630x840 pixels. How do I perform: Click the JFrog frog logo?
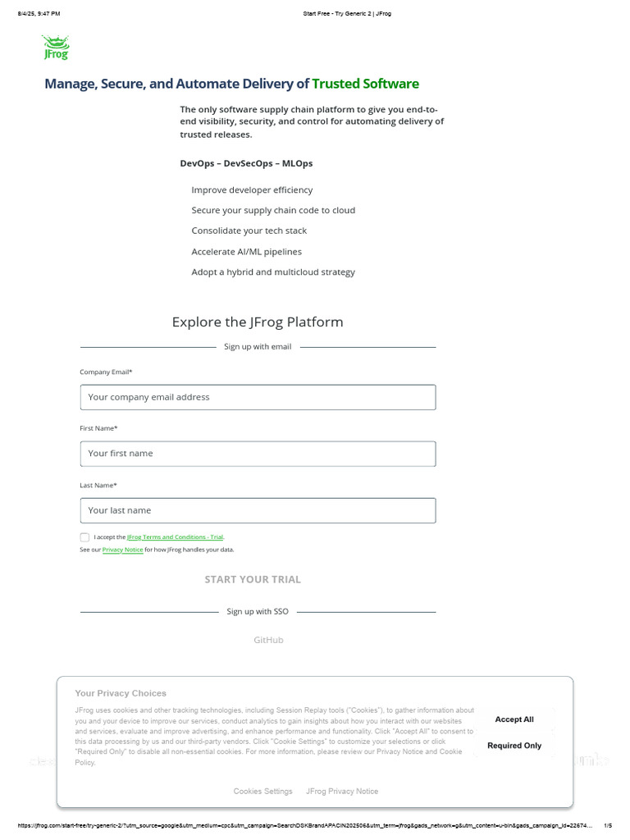click(x=56, y=48)
